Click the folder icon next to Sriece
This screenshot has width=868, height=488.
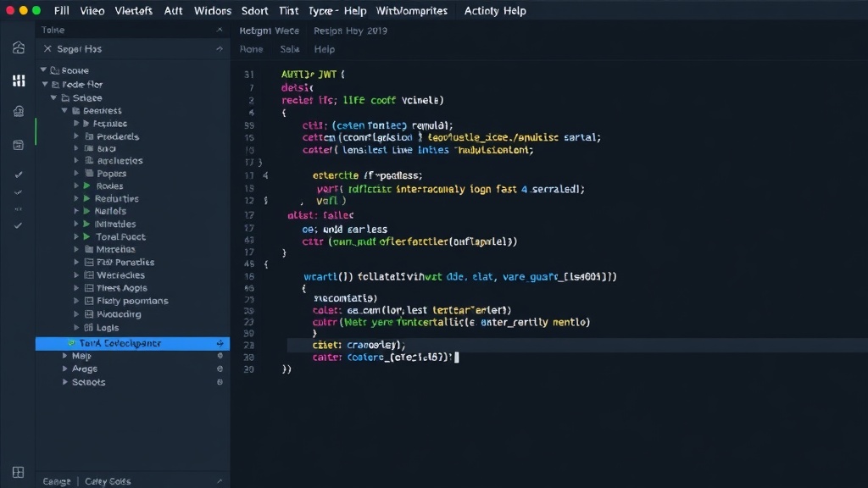[x=65, y=98]
